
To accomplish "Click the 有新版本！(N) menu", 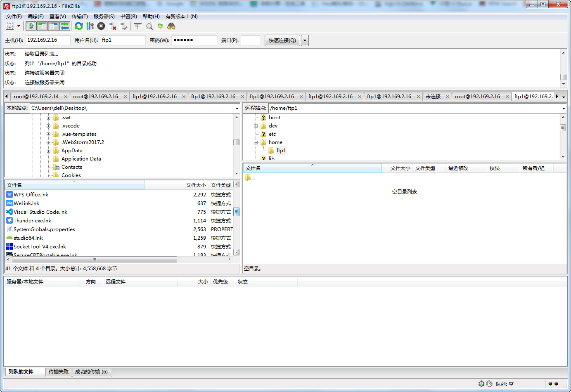I will pyautogui.click(x=182, y=17).
